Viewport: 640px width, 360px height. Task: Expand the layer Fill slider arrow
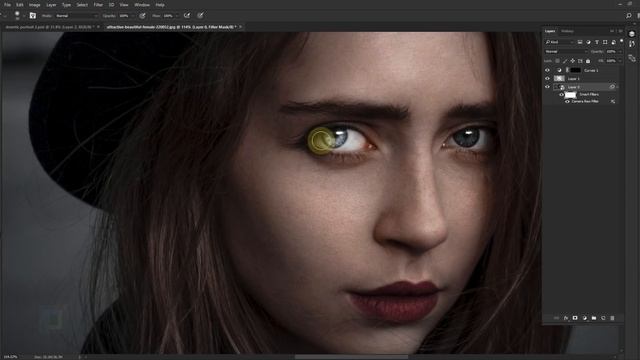pyautogui.click(x=620, y=61)
